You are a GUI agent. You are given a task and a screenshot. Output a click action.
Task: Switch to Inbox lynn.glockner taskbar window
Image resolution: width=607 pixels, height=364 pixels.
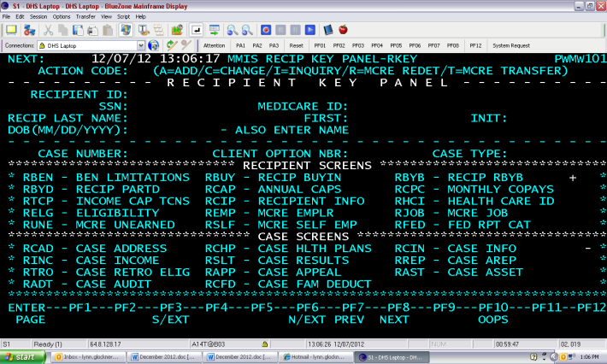tap(88, 357)
